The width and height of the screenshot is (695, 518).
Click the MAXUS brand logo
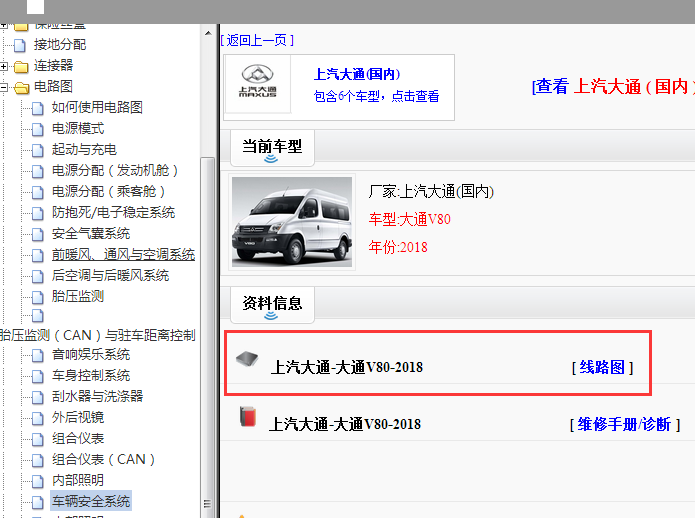coord(258,83)
